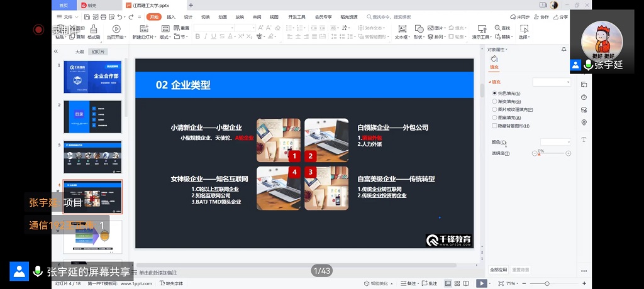Click the Smart Beautify (智能美化) button
Screen dimensions: 644x289
(x=378, y=283)
